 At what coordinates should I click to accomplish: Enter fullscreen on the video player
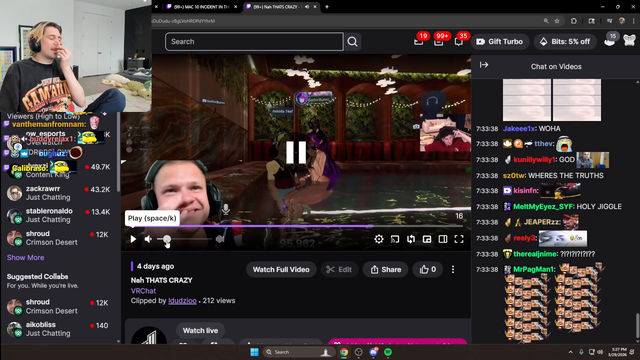pos(459,239)
